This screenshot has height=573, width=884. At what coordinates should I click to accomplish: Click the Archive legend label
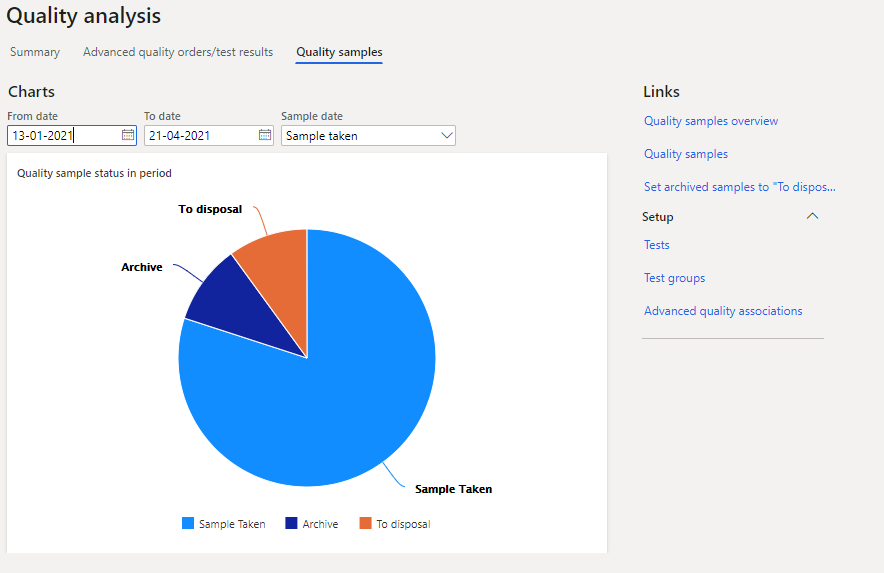click(320, 524)
